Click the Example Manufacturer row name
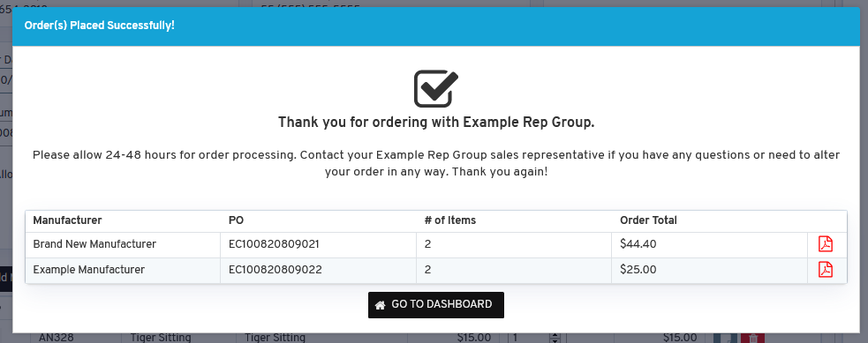Viewport: 868px width, 343px height. [88, 270]
